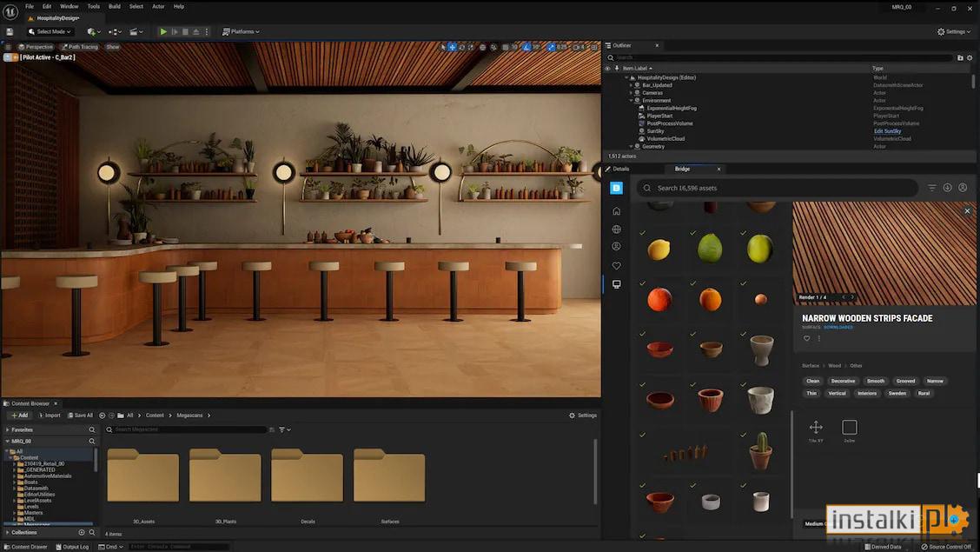Viewport: 980px width, 552px height.
Task: Select PostProcessVolume in the Outliner
Action: pyautogui.click(x=669, y=123)
